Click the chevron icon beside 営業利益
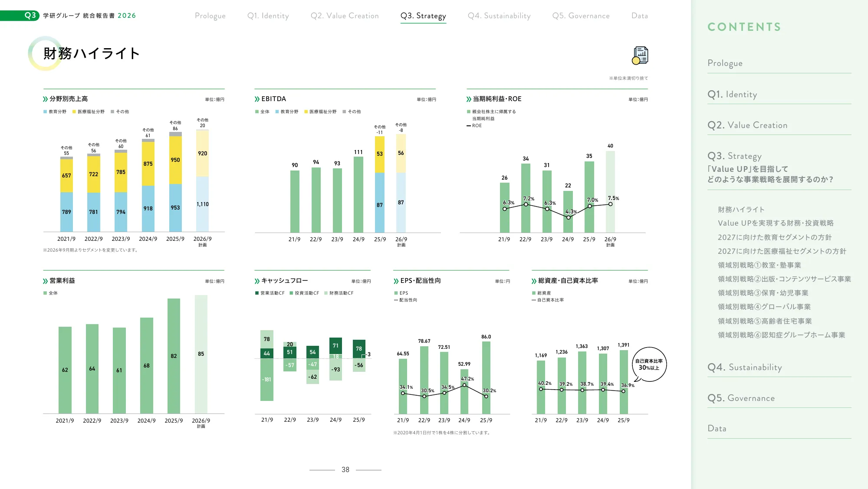 pyautogui.click(x=45, y=281)
